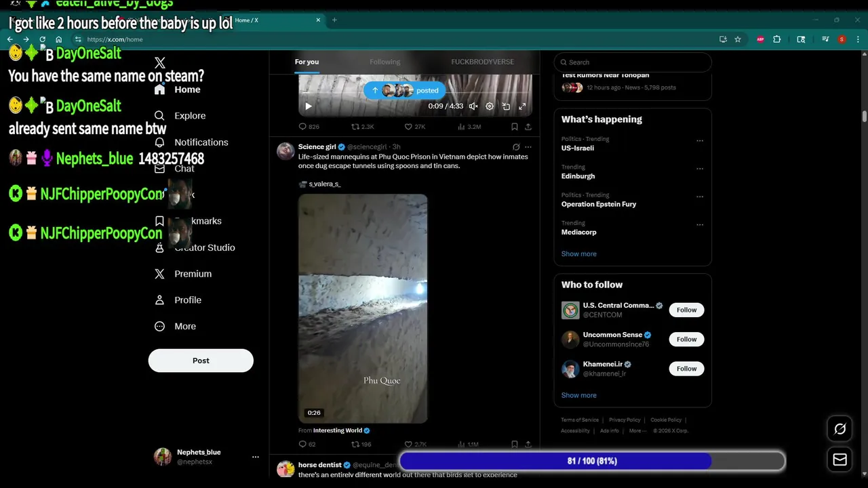
Task: Reply to the post with 826 comments
Action: click(309, 127)
